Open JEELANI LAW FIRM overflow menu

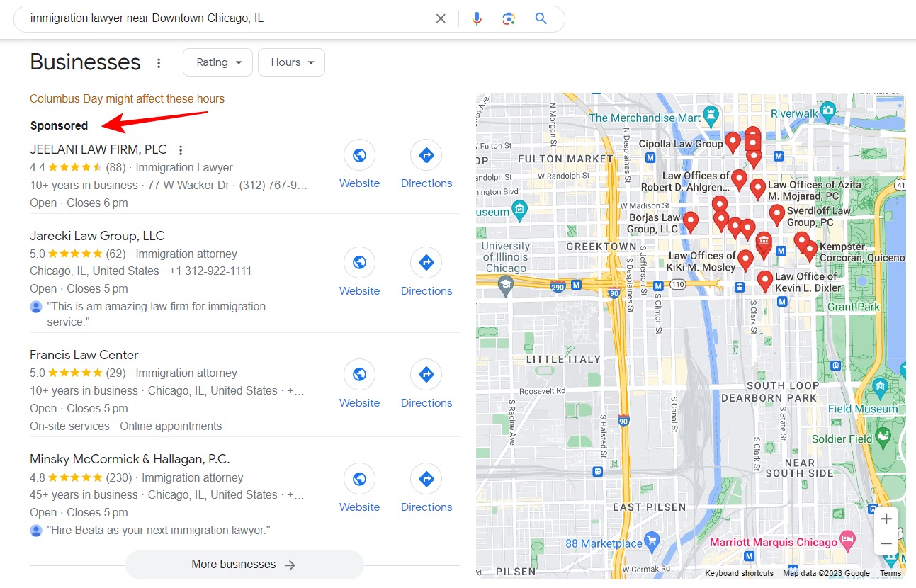pyautogui.click(x=181, y=149)
